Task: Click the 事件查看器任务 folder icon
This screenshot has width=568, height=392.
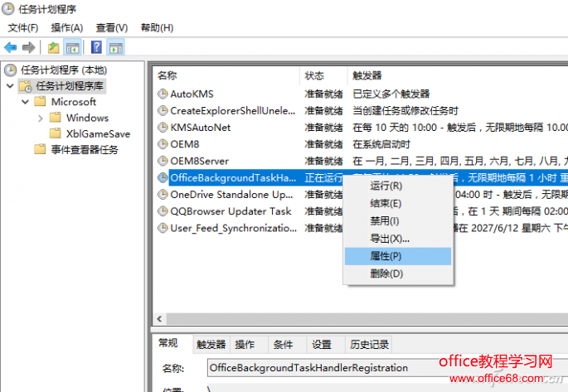Action: (x=40, y=149)
